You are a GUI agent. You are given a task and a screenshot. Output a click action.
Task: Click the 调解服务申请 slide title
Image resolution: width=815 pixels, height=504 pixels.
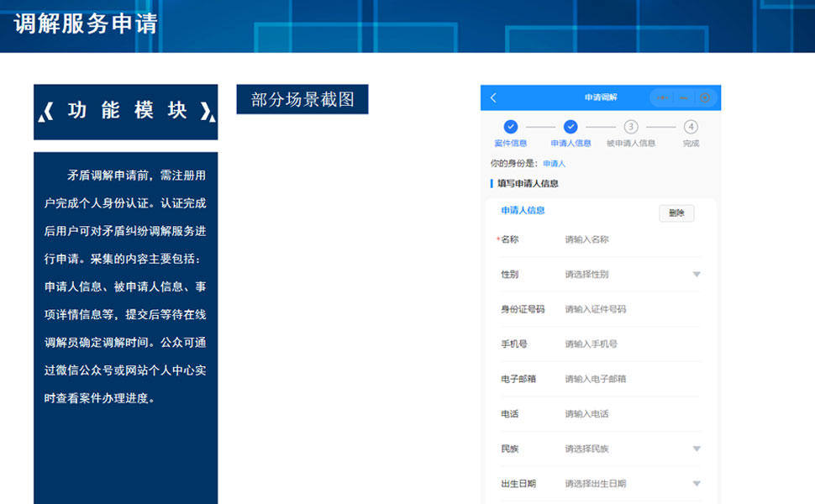[86, 24]
